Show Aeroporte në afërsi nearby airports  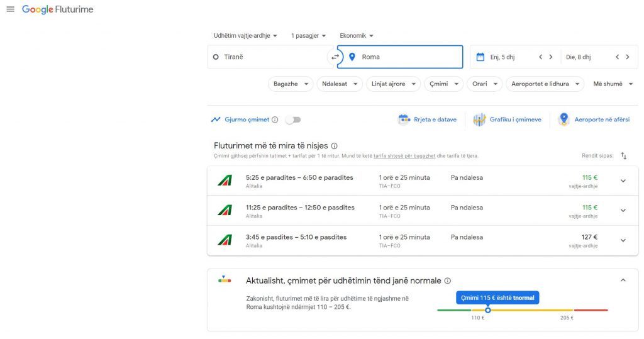(x=593, y=119)
